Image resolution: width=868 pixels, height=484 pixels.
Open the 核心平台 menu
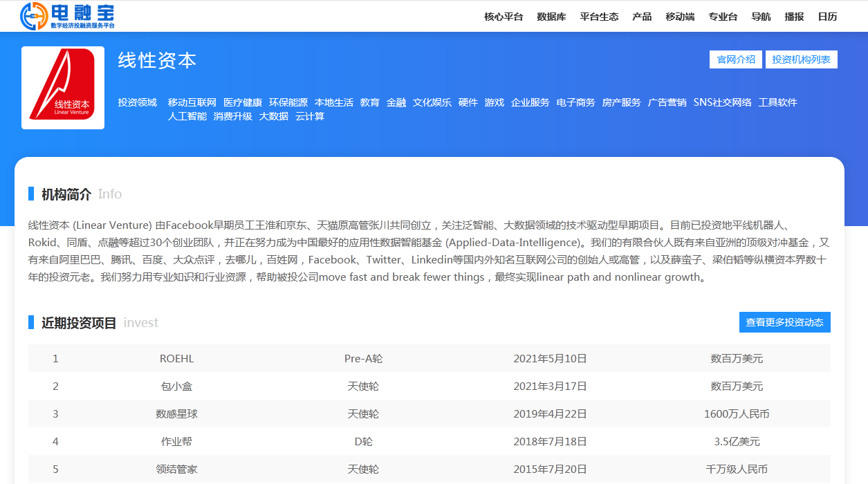(x=504, y=17)
